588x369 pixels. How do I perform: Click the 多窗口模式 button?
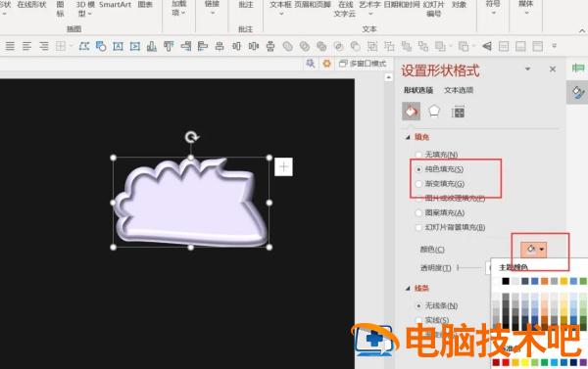363,64
